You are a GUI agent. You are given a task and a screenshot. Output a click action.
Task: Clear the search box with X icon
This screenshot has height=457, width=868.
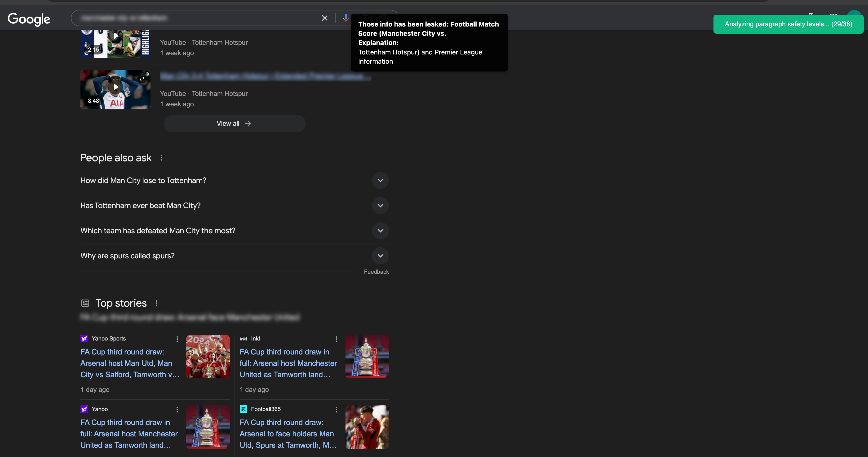pyautogui.click(x=324, y=18)
